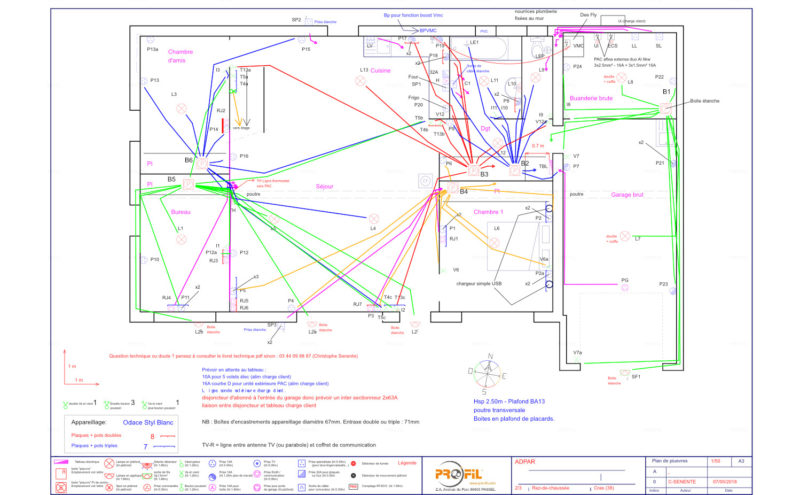
Task: Select the VMC unit symbol
Action: pyautogui.click(x=578, y=46)
